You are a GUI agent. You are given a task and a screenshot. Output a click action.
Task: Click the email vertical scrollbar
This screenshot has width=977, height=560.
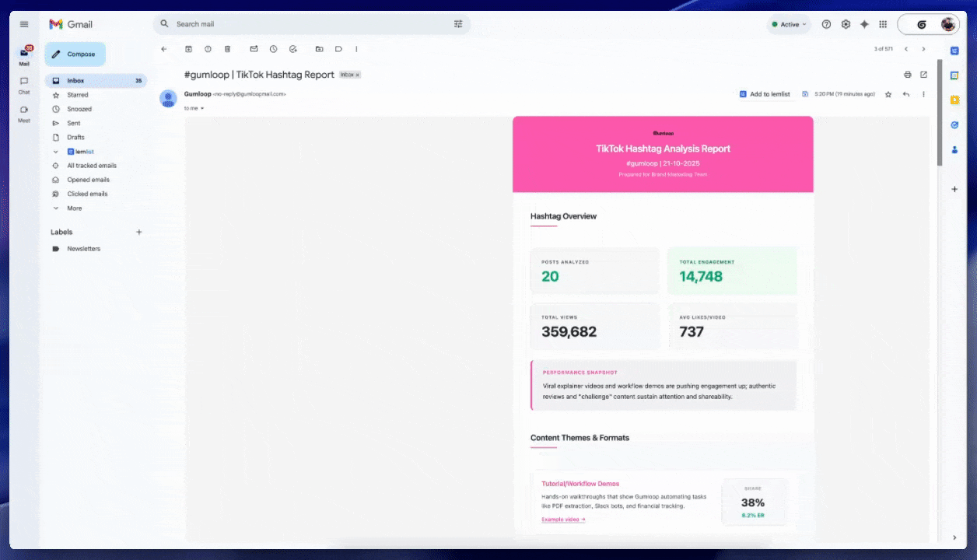[940, 114]
